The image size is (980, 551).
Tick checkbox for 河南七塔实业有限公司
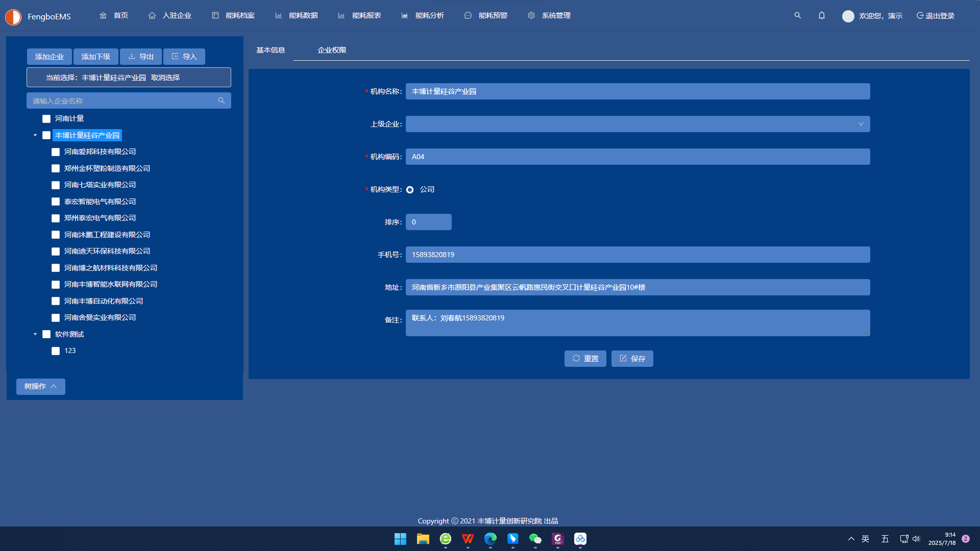(x=56, y=185)
